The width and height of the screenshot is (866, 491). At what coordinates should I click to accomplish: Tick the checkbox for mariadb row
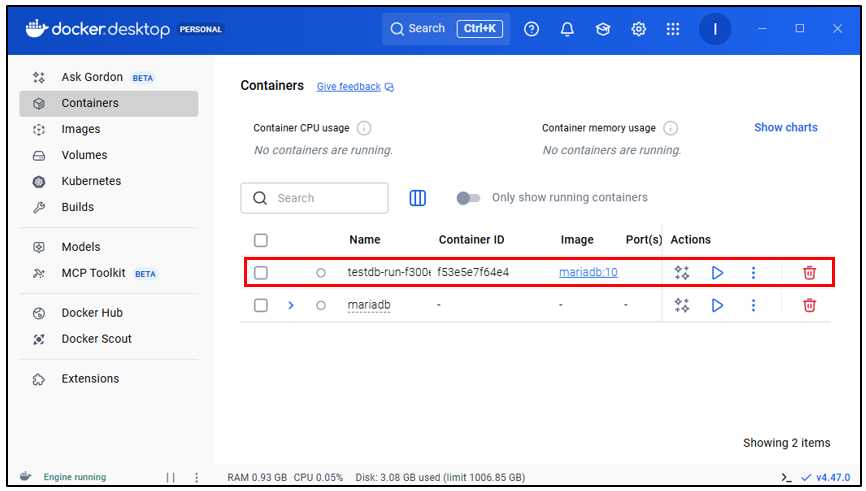pyautogui.click(x=261, y=305)
